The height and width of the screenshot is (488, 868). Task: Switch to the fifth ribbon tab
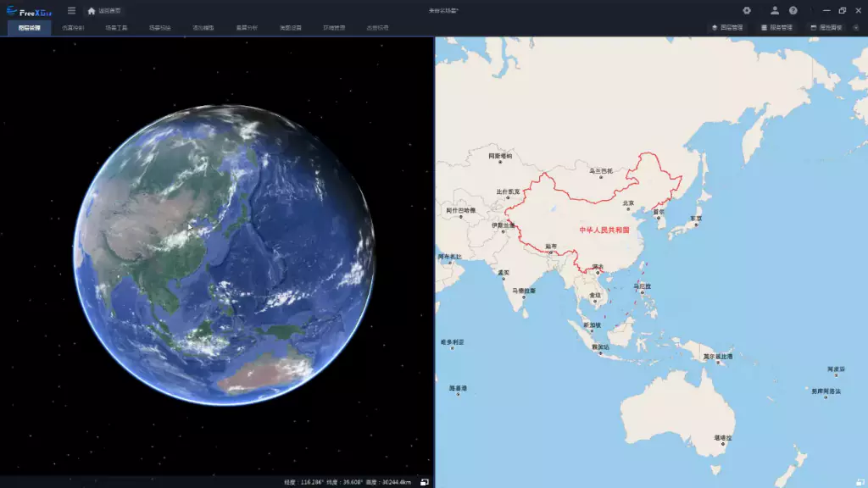[203, 28]
